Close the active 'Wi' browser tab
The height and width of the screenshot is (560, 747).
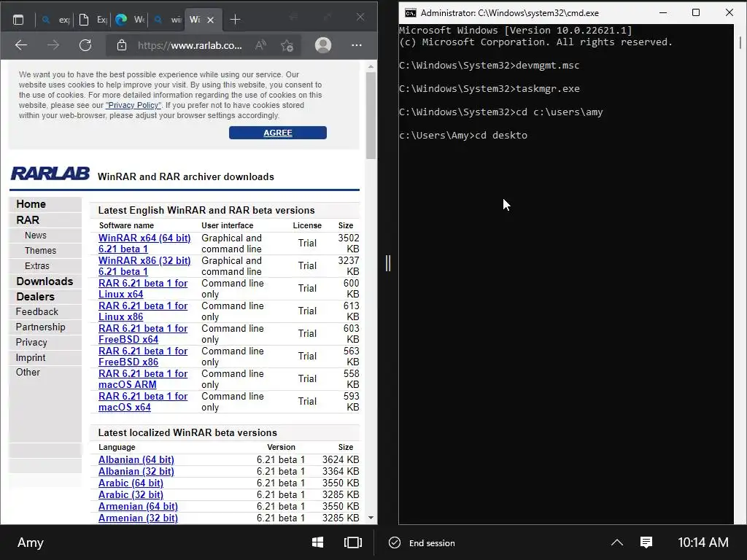tap(211, 20)
